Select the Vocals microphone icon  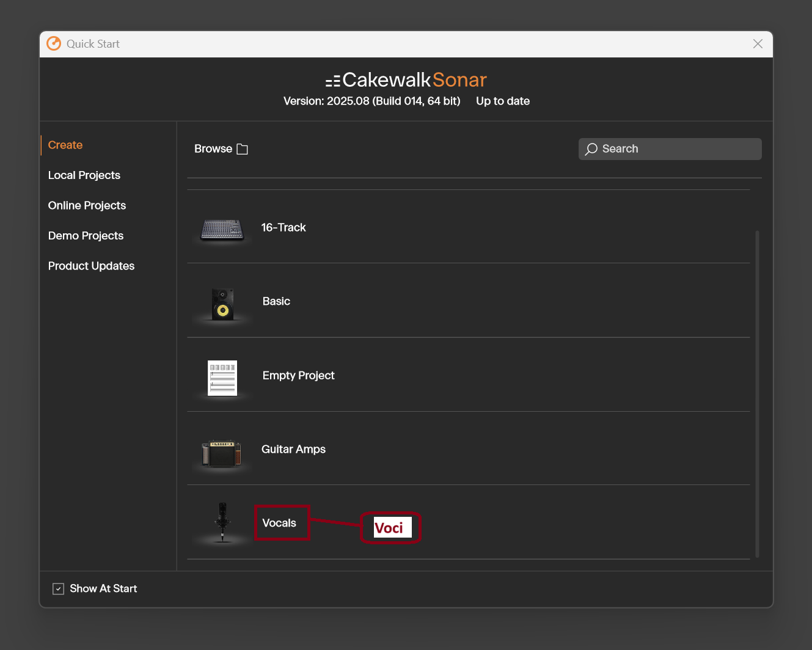pos(222,522)
